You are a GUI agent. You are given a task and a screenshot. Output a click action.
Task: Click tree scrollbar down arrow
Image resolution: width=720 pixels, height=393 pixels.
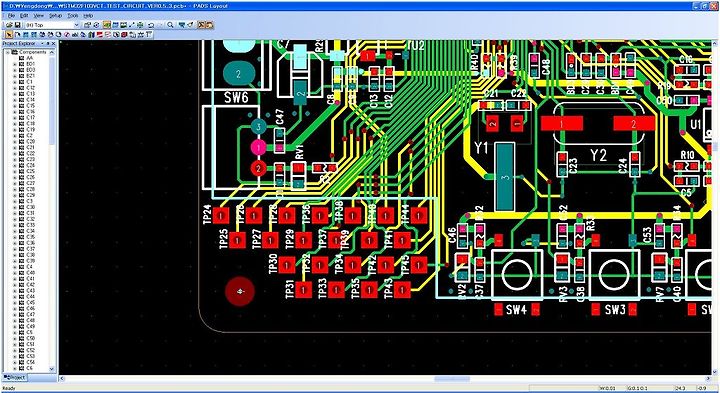(x=52, y=369)
